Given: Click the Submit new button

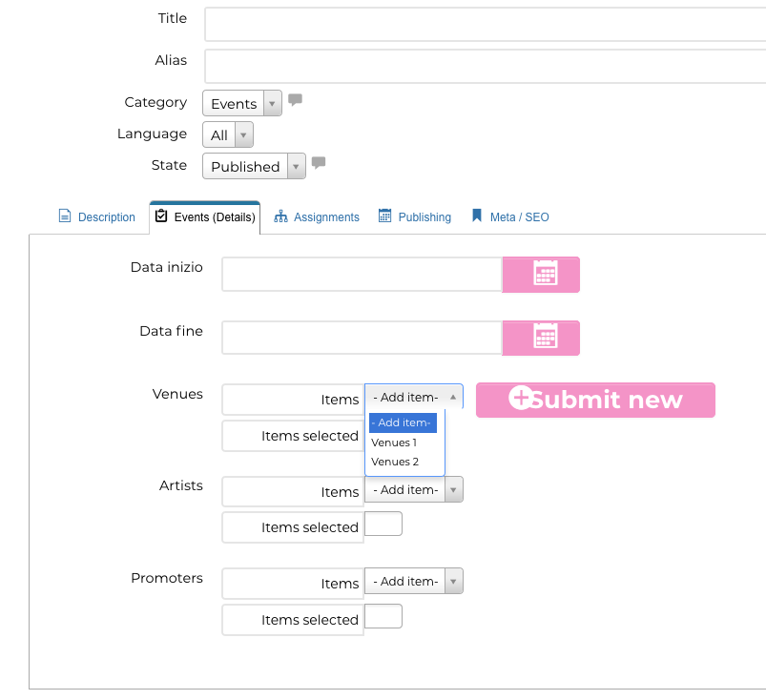Looking at the screenshot, I should click(595, 401).
